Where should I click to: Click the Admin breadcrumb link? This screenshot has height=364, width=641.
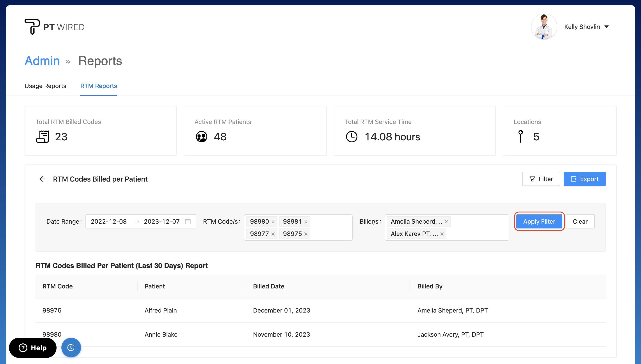click(x=42, y=61)
